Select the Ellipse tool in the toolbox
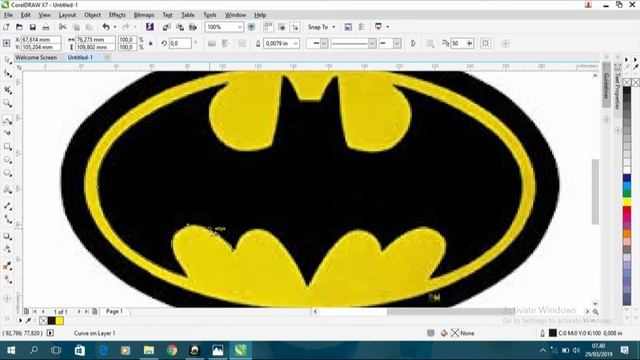The height and width of the screenshot is (360, 640). point(7,160)
